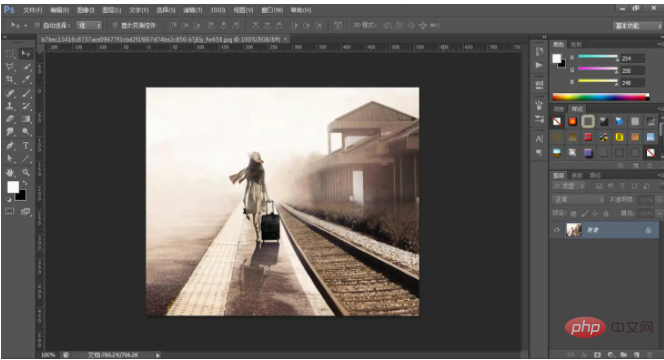
Task: Select the Brush tool
Action: tap(26, 93)
